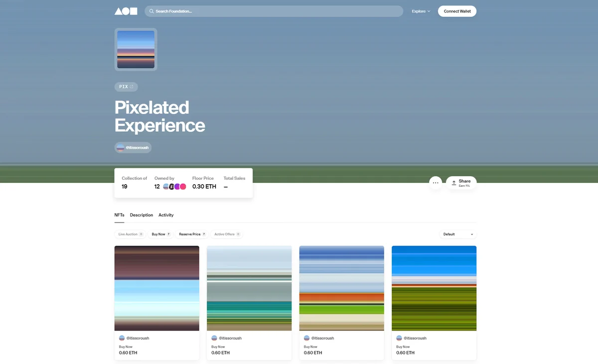
Task: Click the owner count 12
Action: tap(157, 186)
